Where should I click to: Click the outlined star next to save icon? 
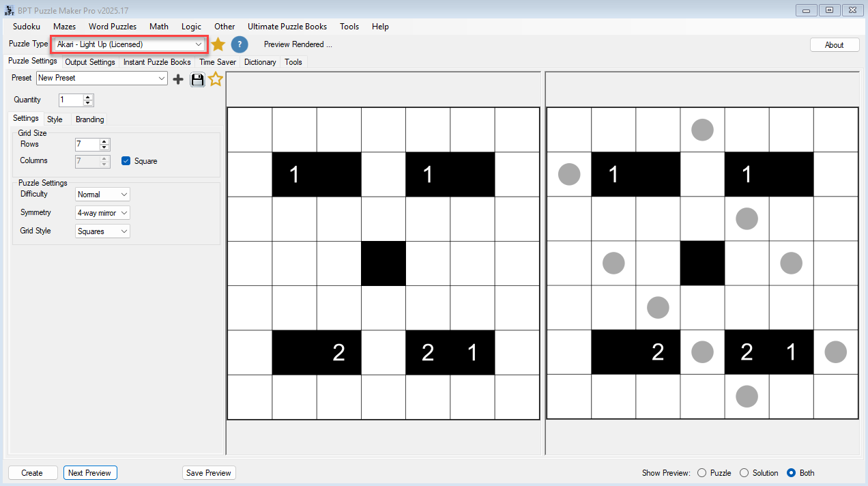216,79
